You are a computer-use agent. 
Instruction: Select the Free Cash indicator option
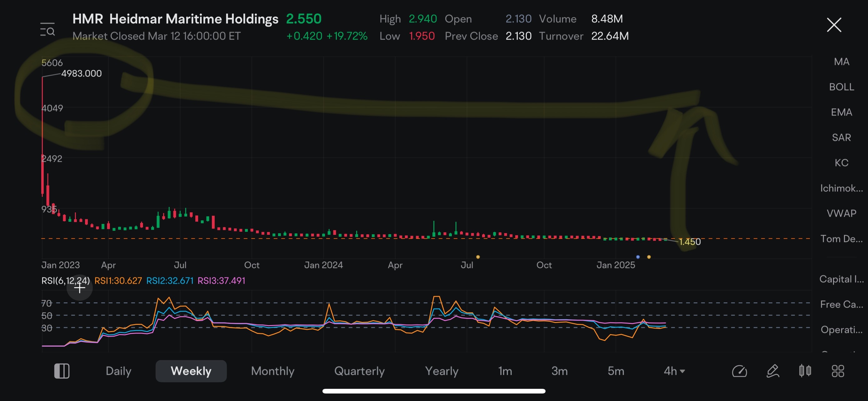(841, 304)
